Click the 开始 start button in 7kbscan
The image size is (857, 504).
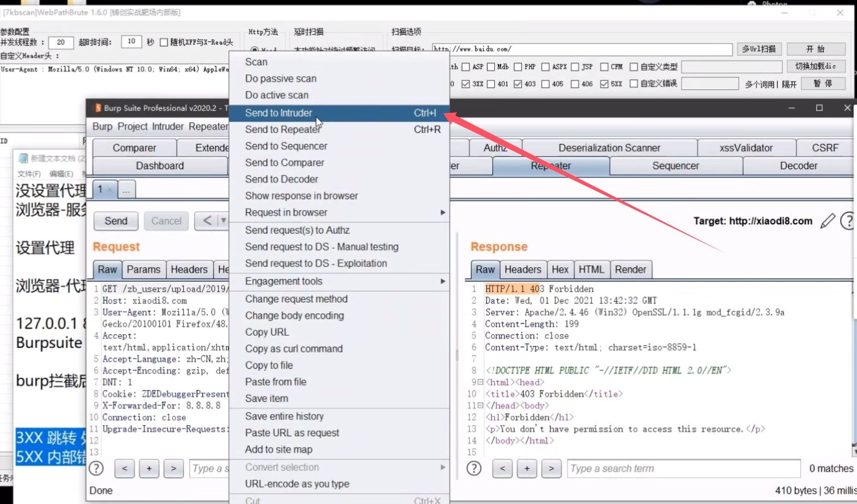pyautogui.click(x=816, y=49)
